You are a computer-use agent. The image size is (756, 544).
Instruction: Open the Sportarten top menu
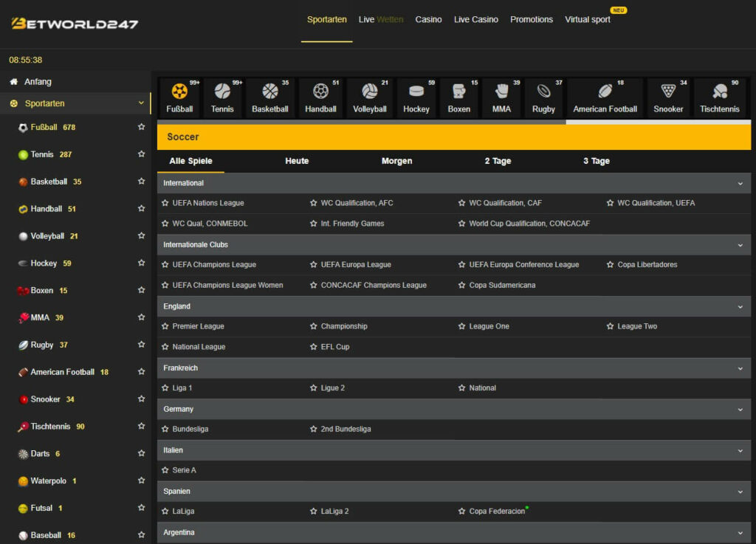pyautogui.click(x=327, y=20)
